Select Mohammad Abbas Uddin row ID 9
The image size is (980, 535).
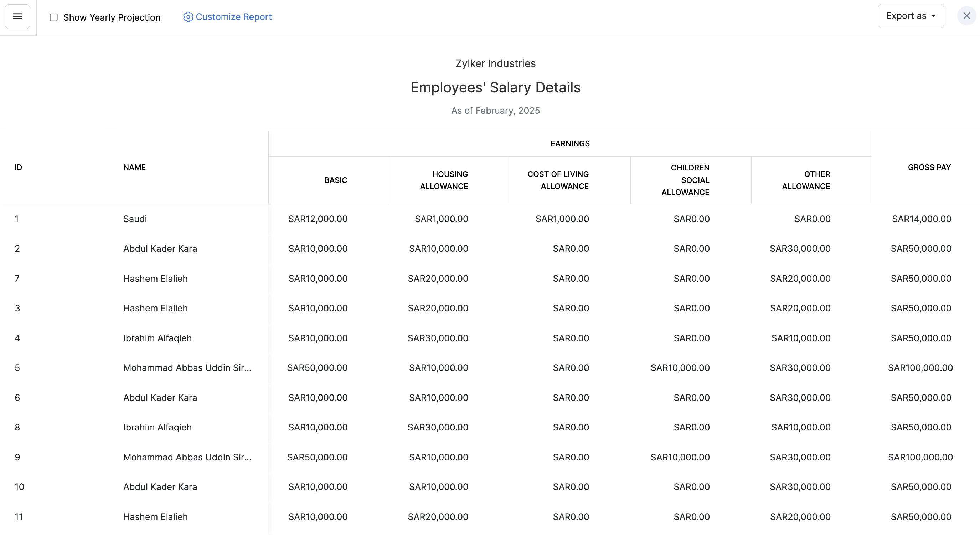[187, 457]
